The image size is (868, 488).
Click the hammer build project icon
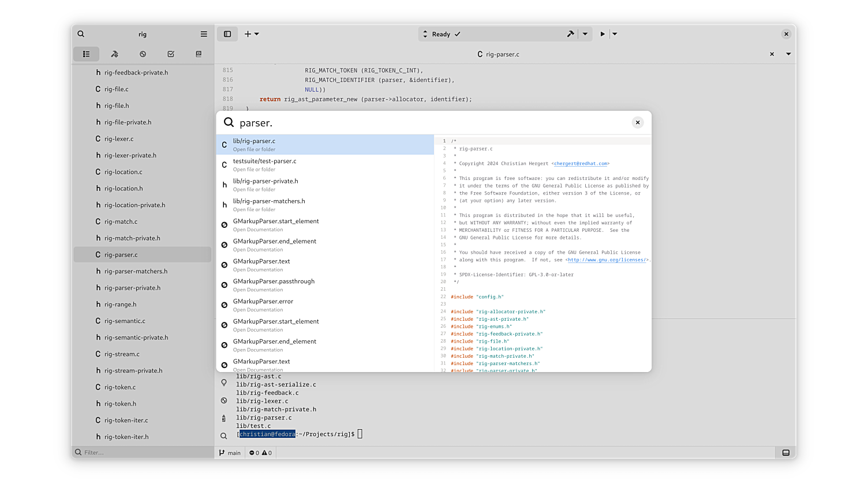pyautogui.click(x=570, y=34)
